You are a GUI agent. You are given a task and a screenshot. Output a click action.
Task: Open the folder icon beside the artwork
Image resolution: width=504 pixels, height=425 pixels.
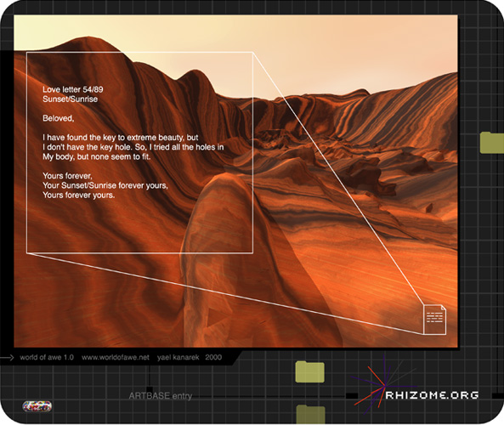tap(492, 143)
